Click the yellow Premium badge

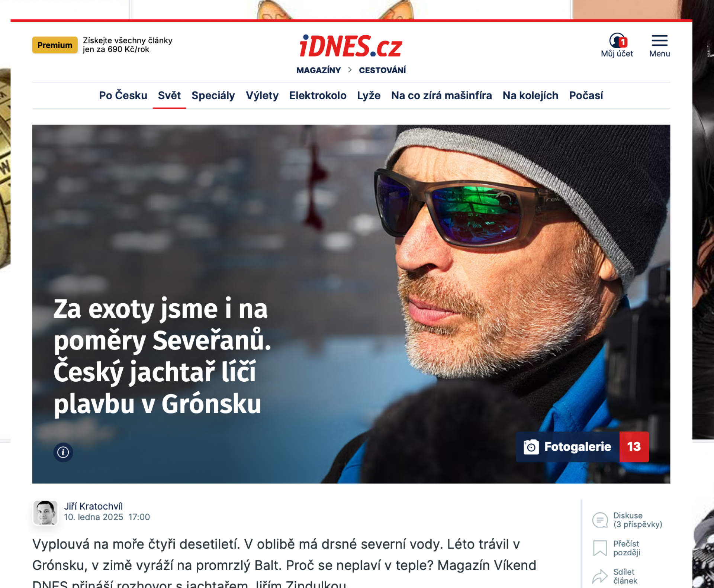coord(55,45)
